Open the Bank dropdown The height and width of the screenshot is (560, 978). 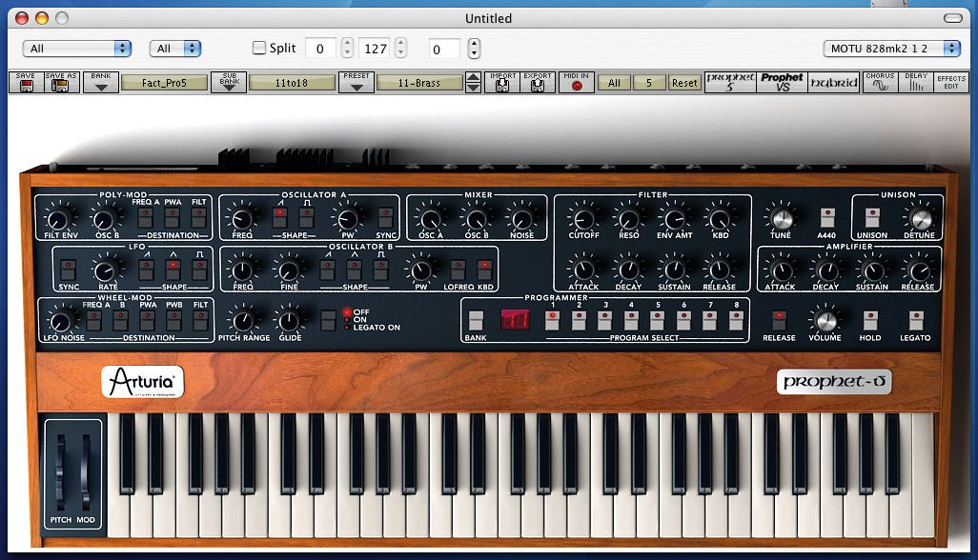100,82
